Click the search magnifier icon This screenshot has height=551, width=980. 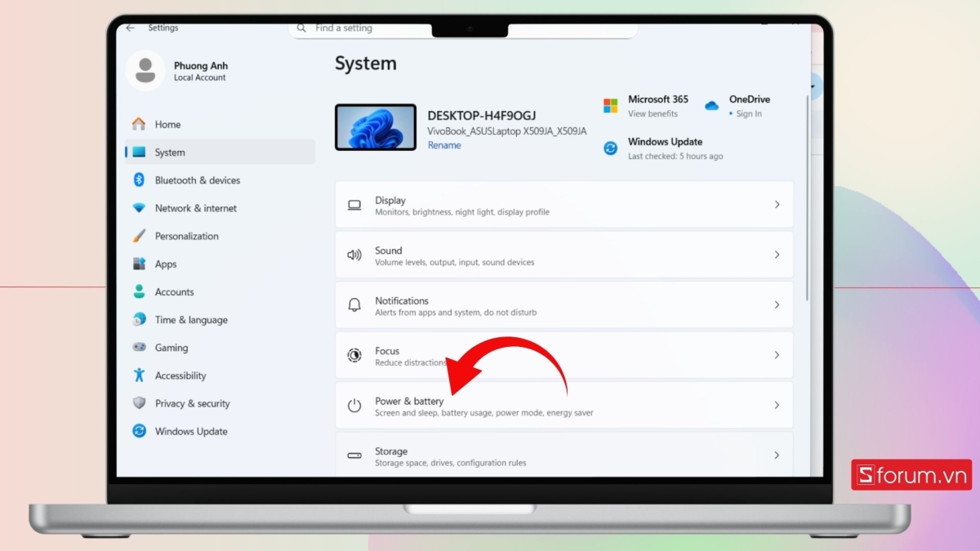[301, 28]
